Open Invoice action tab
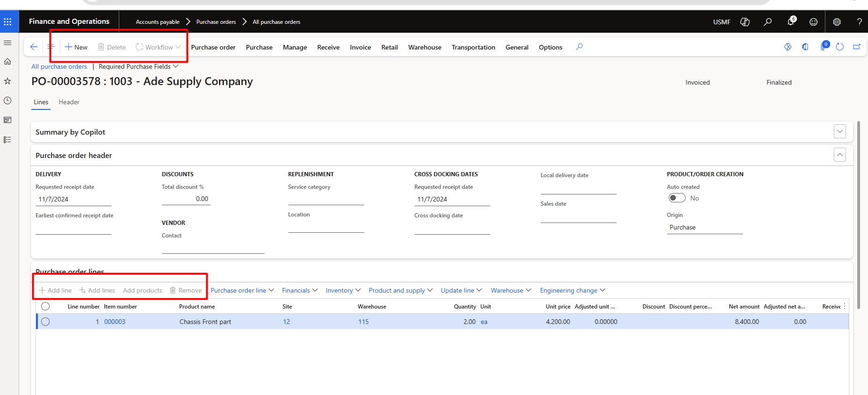 [x=361, y=47]
